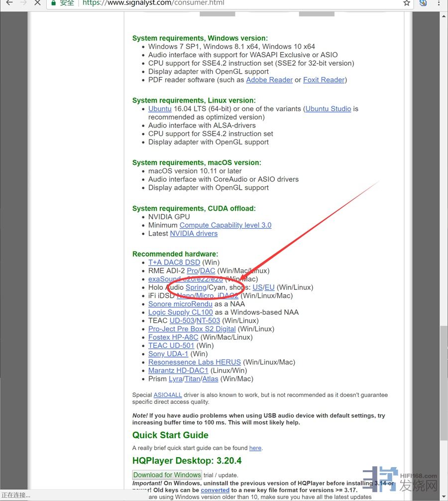The image size is (448, 501).
Task: Bookmark this page with star icon
Action: click(x=407, y=2)
